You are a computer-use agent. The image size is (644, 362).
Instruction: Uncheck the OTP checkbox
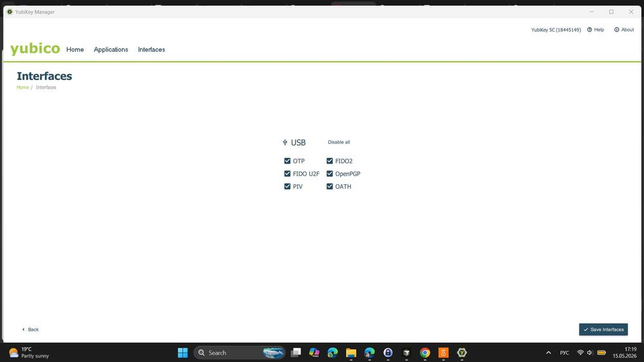[287, 160]
